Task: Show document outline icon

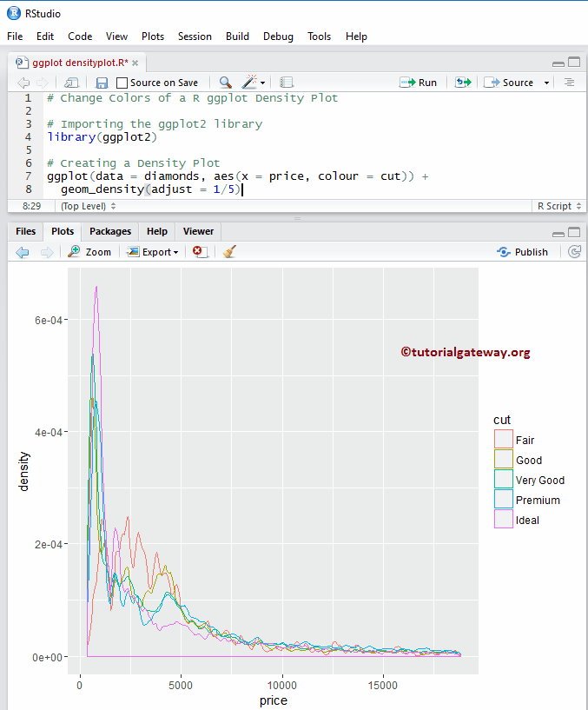Action: (569, 83)
